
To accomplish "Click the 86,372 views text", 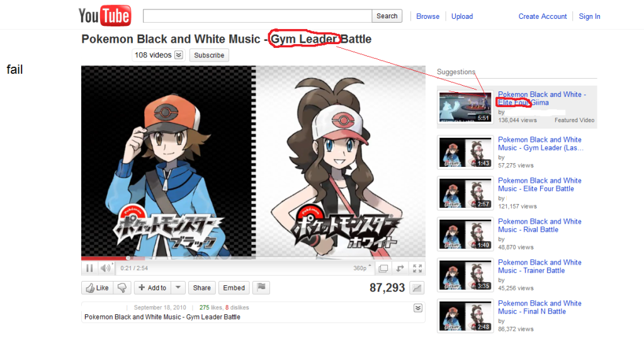I will point(516,329).
